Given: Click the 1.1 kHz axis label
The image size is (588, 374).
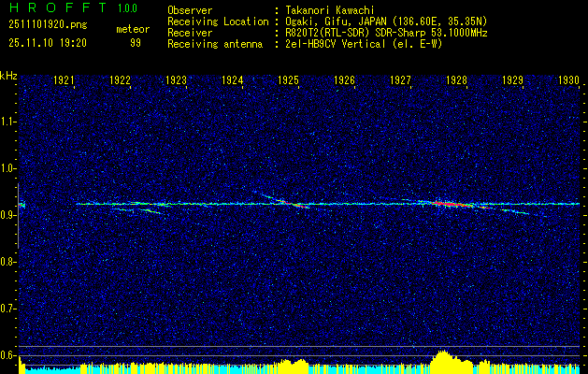Looking at the screenshot, I should tap(7, 122).
